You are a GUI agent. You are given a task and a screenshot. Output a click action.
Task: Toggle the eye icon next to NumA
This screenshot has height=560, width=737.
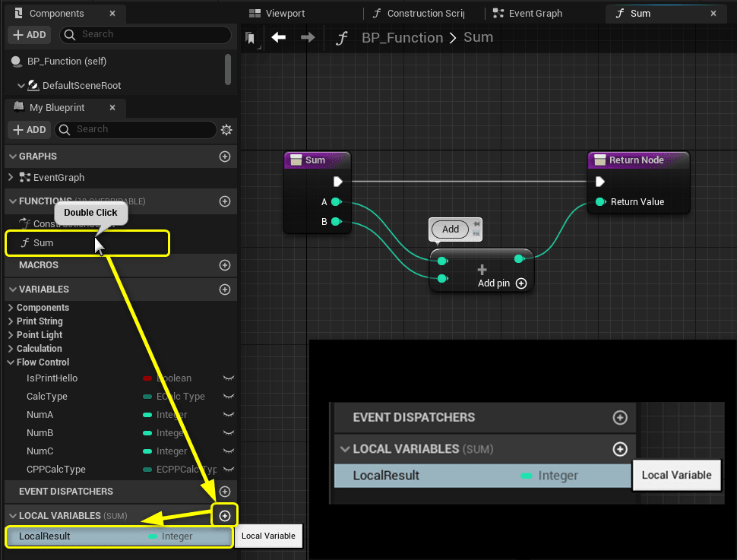click(x=227, y=414)
